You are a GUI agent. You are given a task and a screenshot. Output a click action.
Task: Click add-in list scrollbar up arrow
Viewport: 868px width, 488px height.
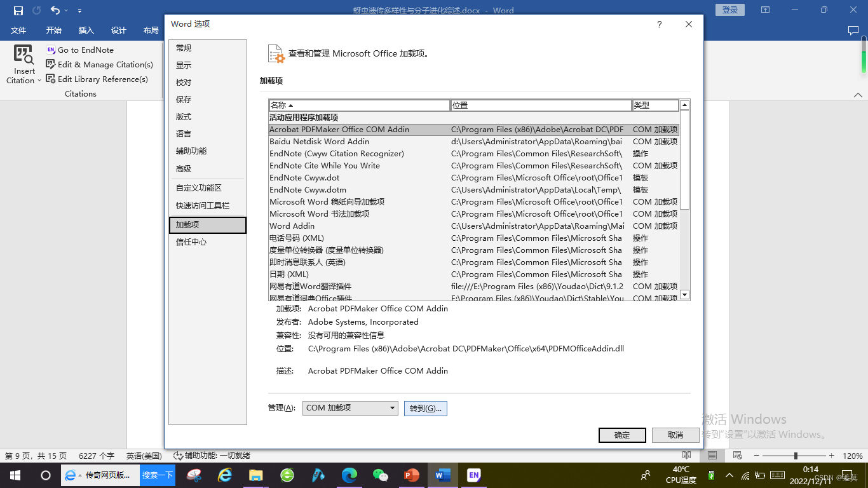pos(684,105)
